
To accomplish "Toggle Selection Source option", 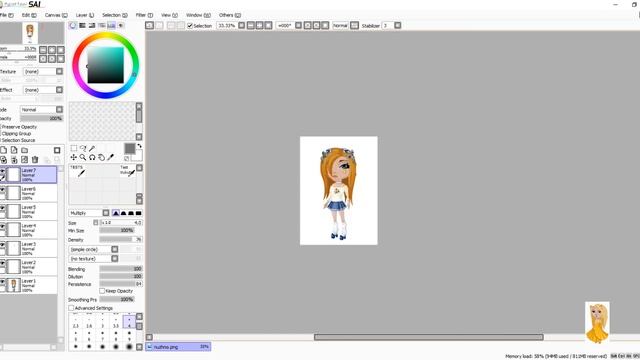I will tap(18, 140).
